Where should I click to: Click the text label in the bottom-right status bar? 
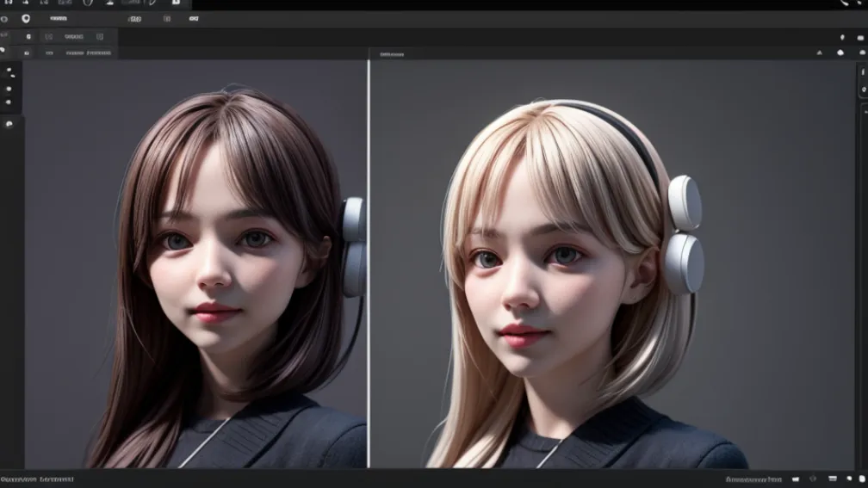click(x=753, y=479)
